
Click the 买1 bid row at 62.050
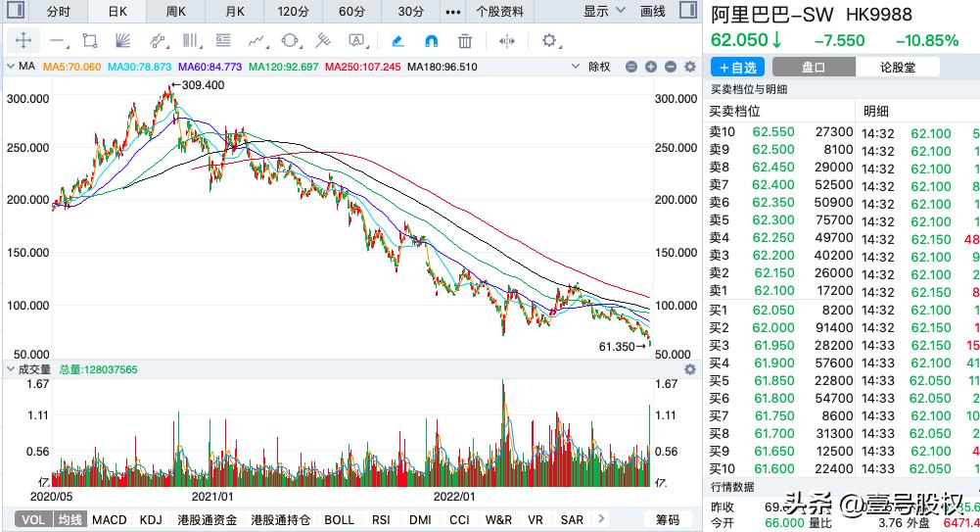pos(780,310)
